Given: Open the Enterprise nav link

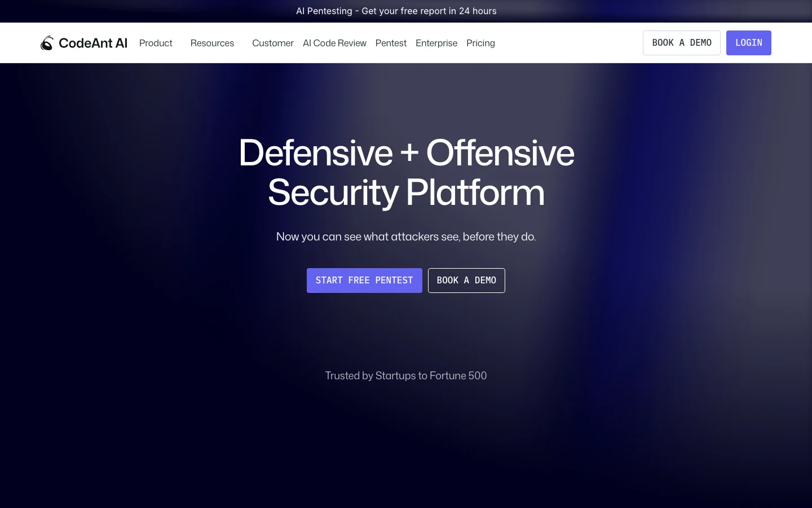Looking at the screenshot, I should coord(436,43).
